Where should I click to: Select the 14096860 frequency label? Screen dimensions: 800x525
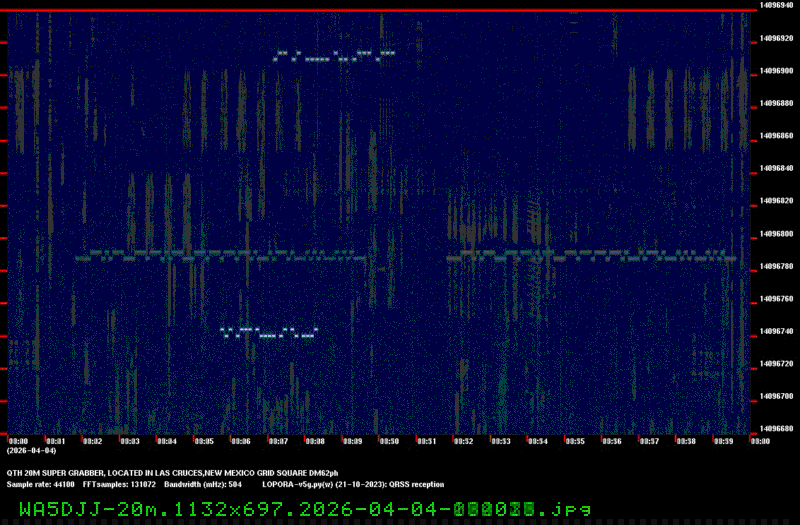point(777,136)
